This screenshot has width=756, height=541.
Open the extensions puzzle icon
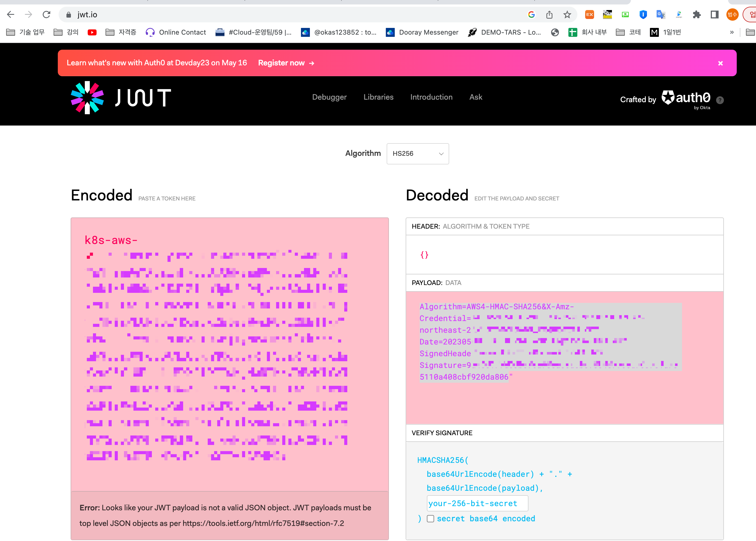pyautogui.click(x=697, y=14)
